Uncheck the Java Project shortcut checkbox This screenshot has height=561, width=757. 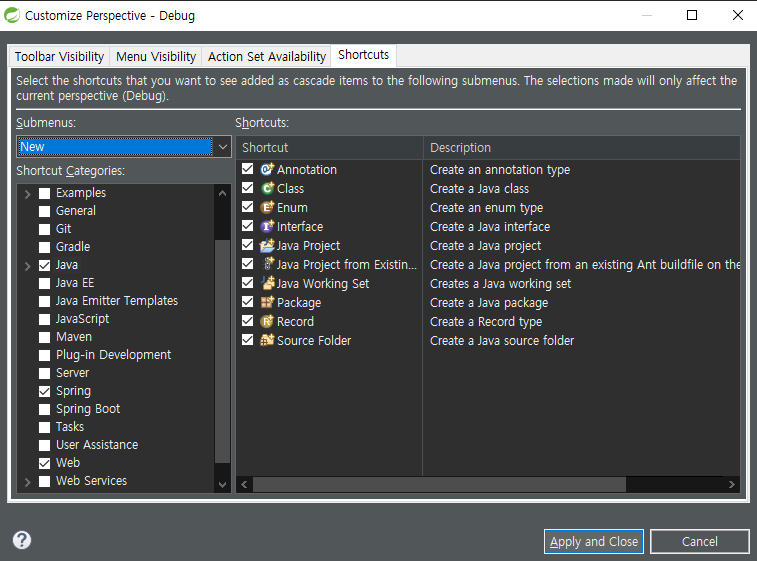(x=248, y=245)
